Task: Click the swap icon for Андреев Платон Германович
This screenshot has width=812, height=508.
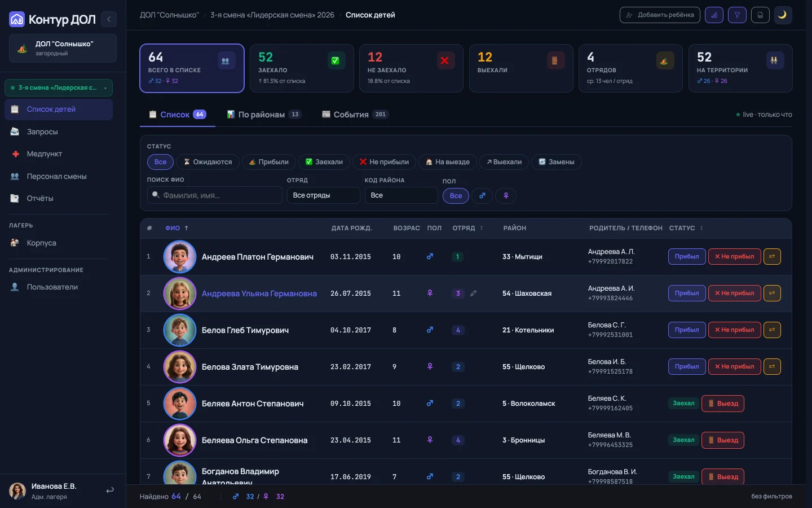Action: (x=772, y=257)
